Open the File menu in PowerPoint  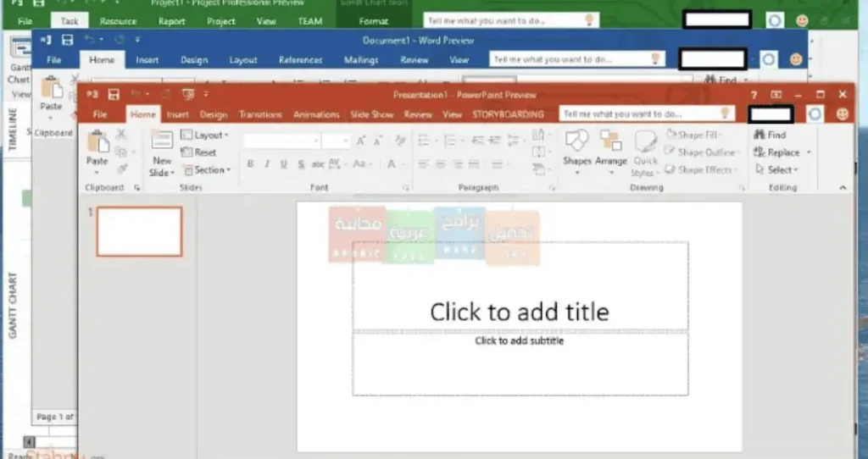coord(100,114)
